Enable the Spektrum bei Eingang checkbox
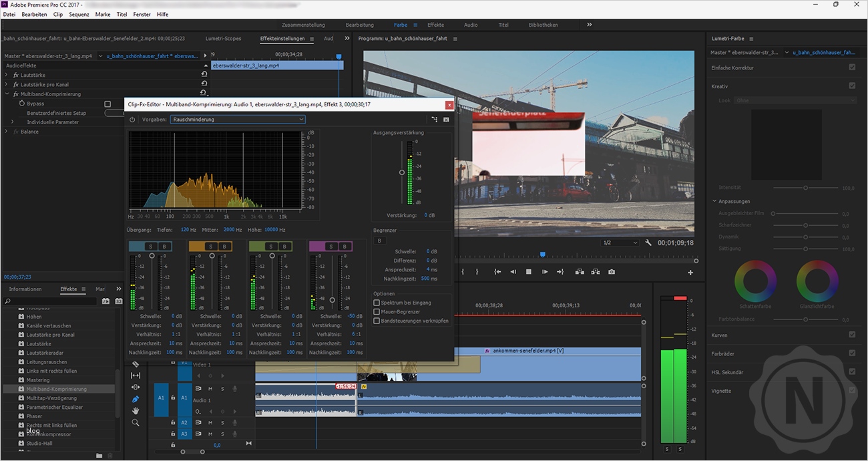 pos(377,302)
